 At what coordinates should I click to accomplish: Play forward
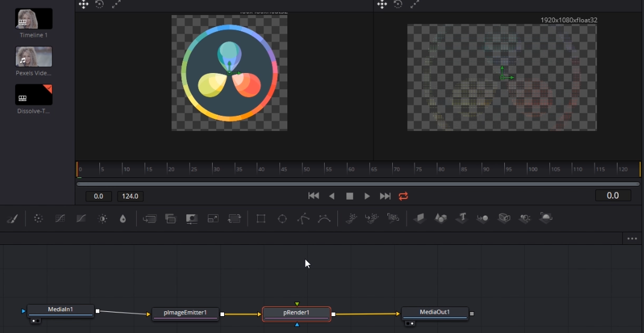367,196
